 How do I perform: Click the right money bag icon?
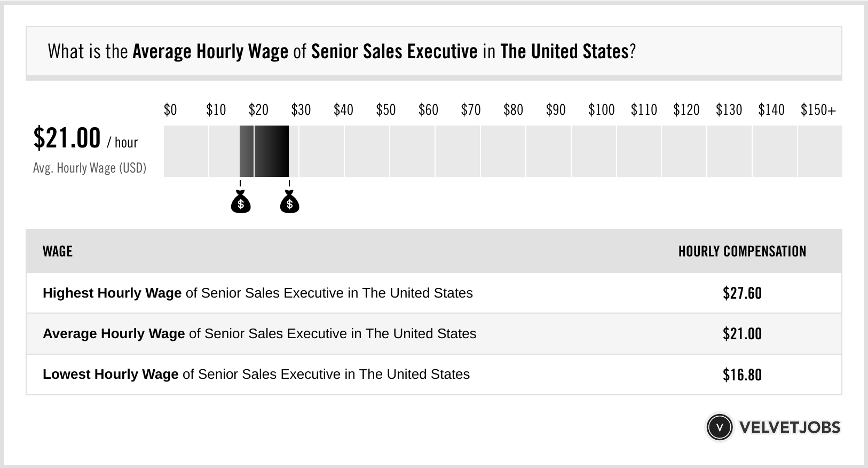(x=290, y=201)
